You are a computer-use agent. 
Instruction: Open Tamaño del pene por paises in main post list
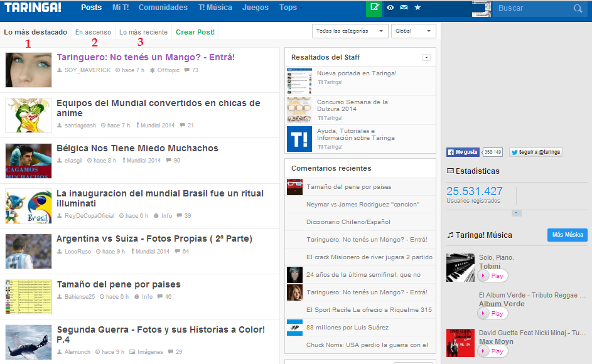(119, 284)
